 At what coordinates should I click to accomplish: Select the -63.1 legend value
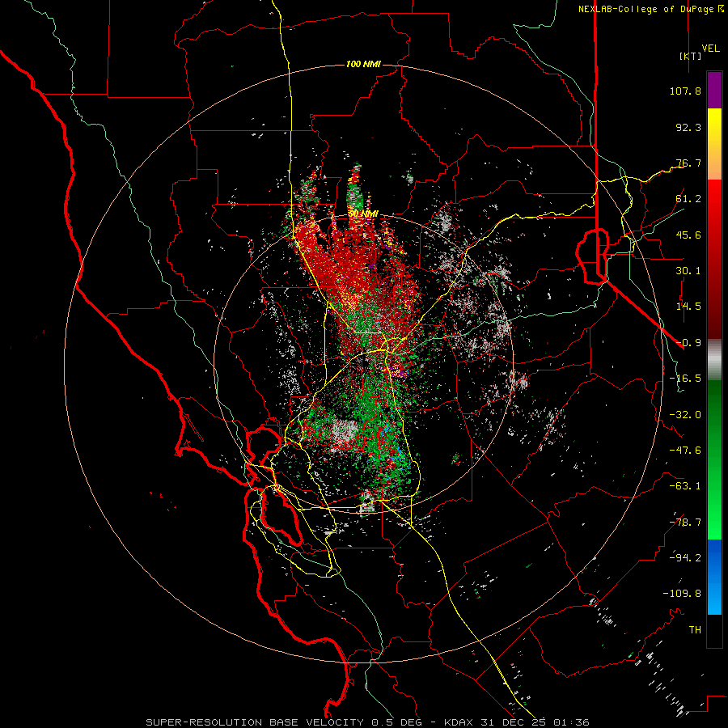(685, 486)
